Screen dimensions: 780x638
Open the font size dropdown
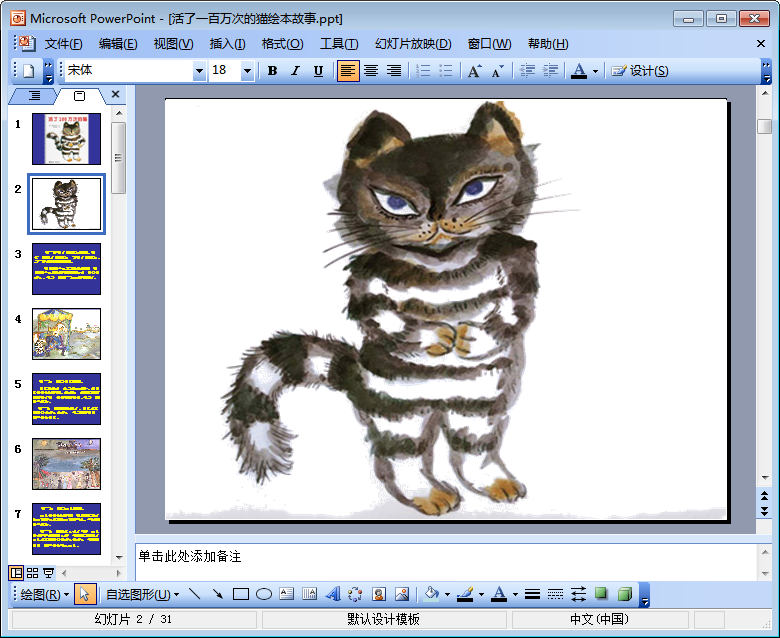point(247,71)
